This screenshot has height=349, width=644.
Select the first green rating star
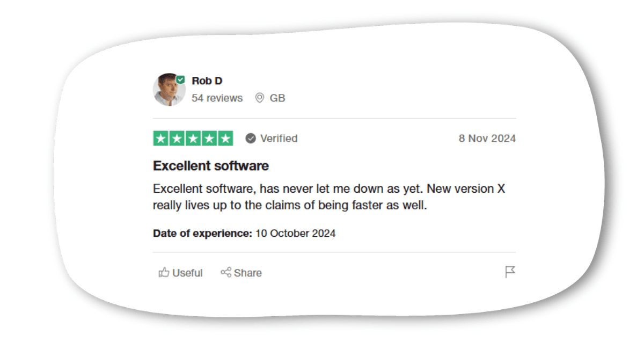pos(161,139)
